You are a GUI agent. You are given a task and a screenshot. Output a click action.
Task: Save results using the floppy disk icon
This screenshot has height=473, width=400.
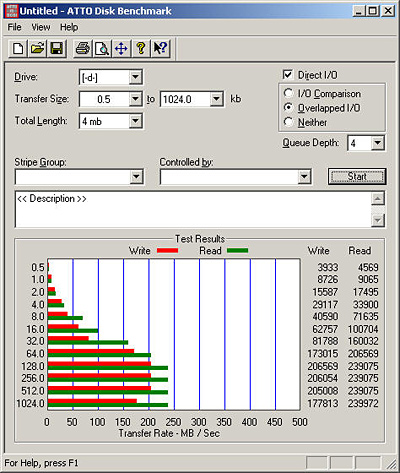pos(57,49)
